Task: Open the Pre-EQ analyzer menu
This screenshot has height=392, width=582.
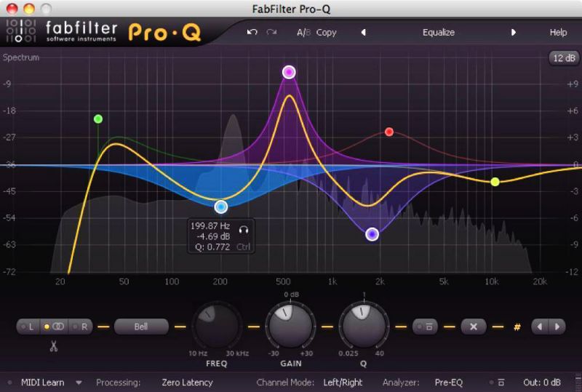Action: [x=448, y=383]
